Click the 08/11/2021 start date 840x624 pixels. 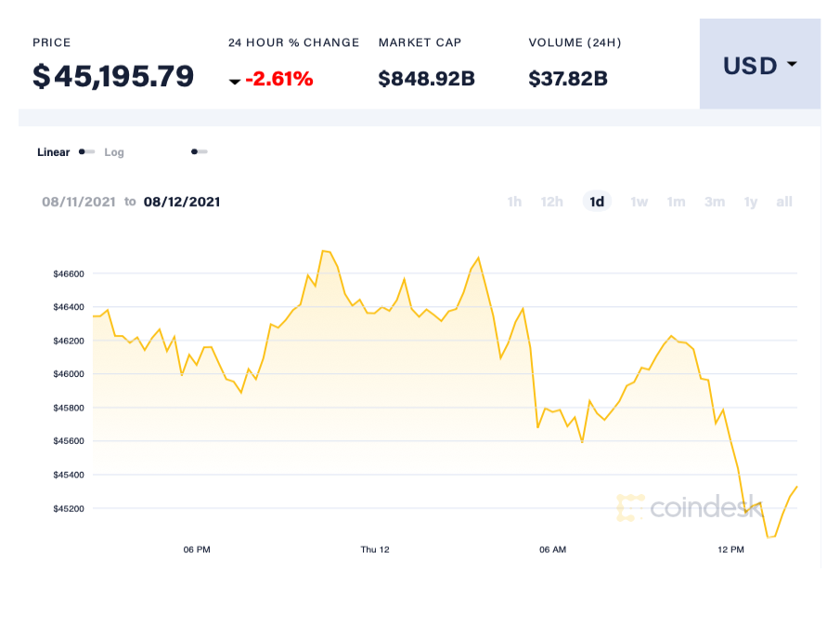pyautogui.click(x=80, y=201)
